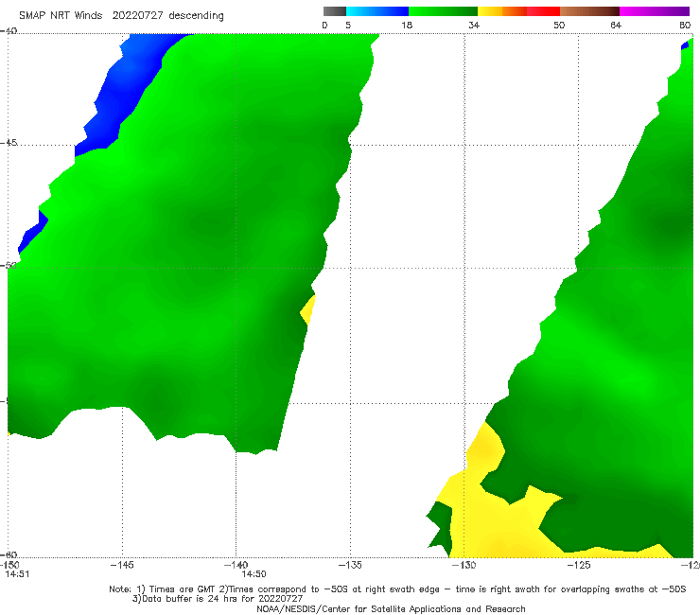Screen dimensions: 700x615
Task: Click the colorbar label 64
Action: (x=616, y=25)
